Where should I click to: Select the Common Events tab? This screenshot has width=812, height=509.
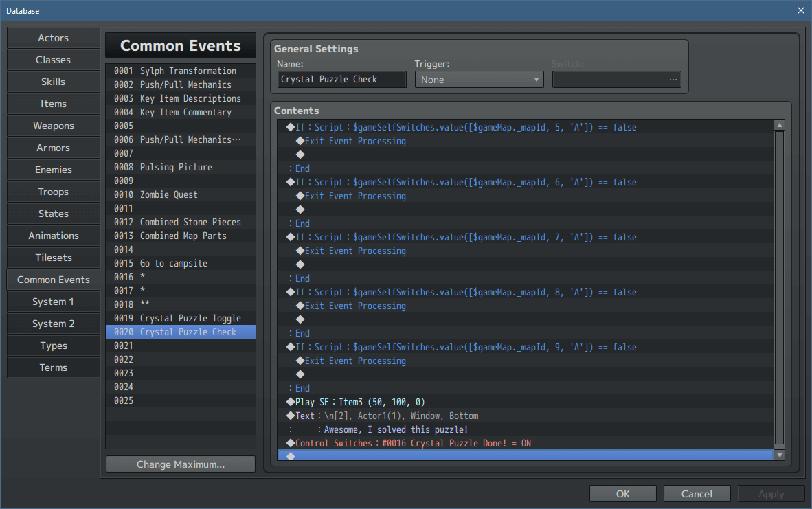point(54,280)
